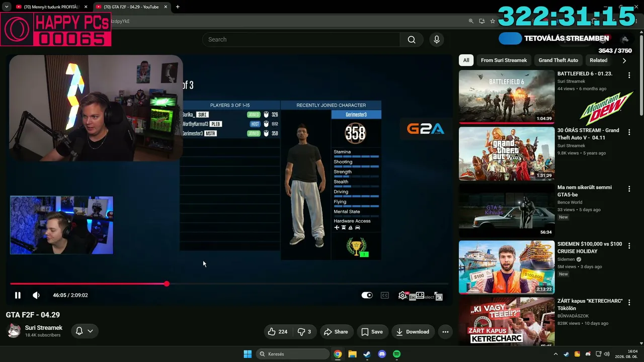
Task: Open File Explorer from the taskbar
Action: pos(353,354)
